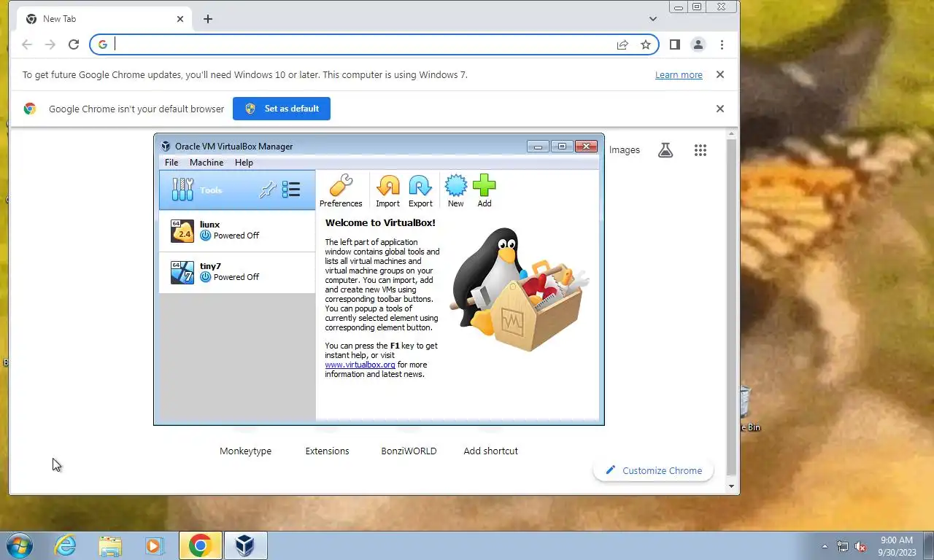Screen dimensions: 934x560
Task: Click Customize Chrome button
Action: 654,470
